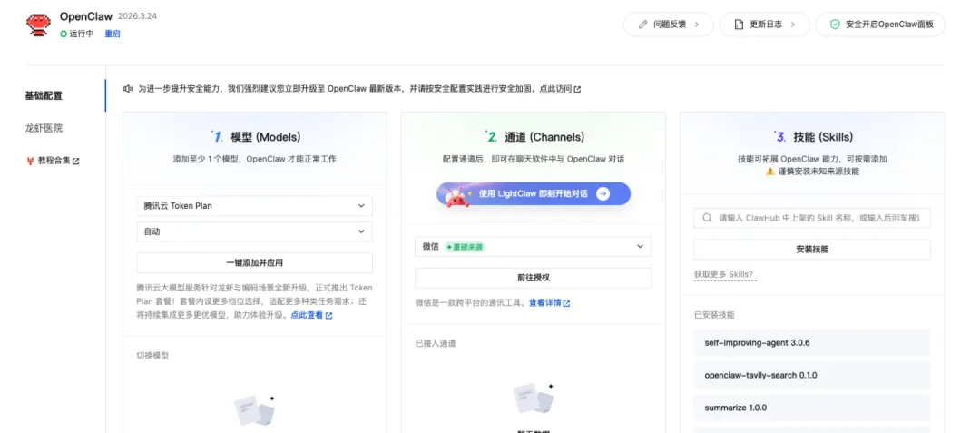980x433 pixels.
Task: Click the 已接入通道 section label
Action: pyautogui.click(x=436, y=343)
